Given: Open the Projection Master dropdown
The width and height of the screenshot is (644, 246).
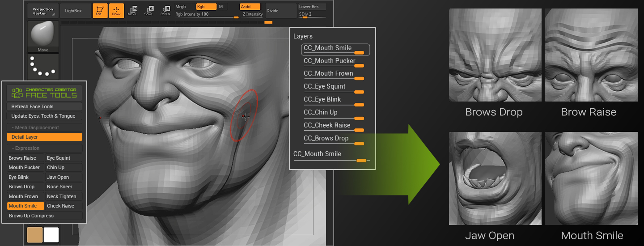Looking at the screenshot, I should 42,11.
